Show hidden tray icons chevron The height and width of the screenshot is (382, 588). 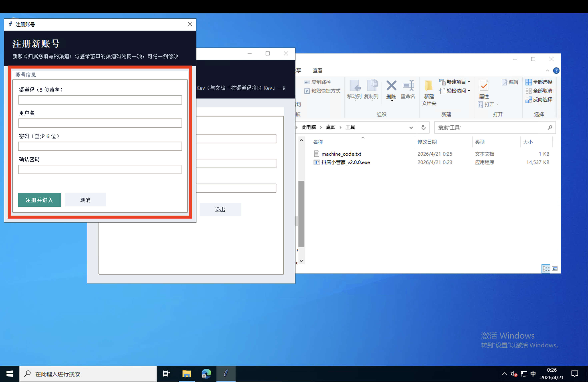click(x=504, y=374)
